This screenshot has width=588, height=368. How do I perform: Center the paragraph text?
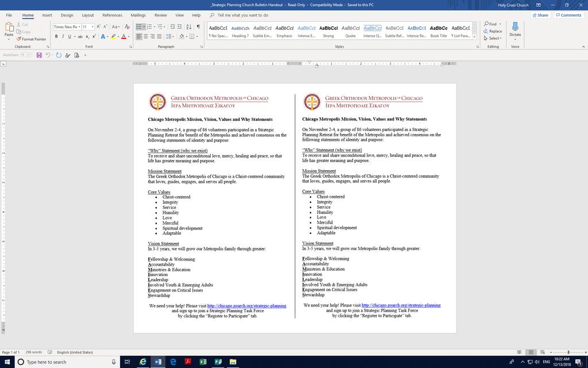click(x=146, y=36)
